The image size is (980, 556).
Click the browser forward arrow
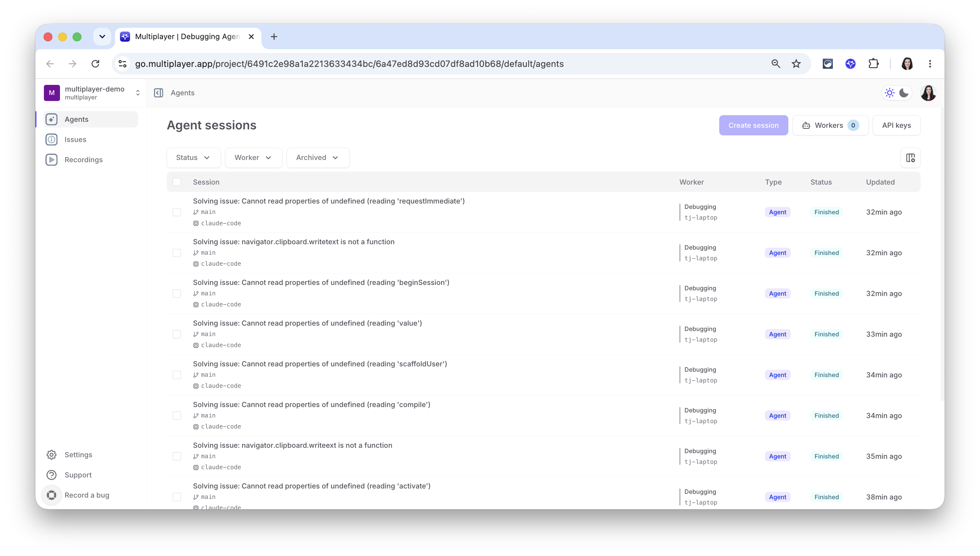click(73, 64)
